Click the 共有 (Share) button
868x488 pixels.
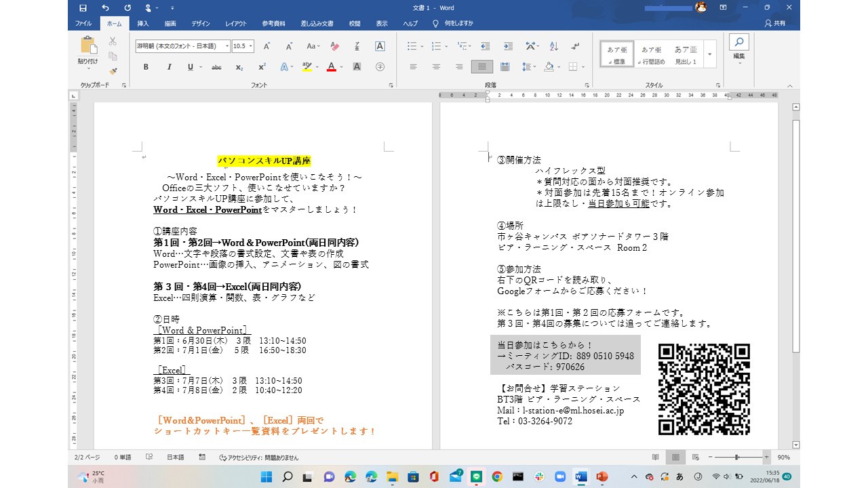pyautogui.click(x=776, y=23)
